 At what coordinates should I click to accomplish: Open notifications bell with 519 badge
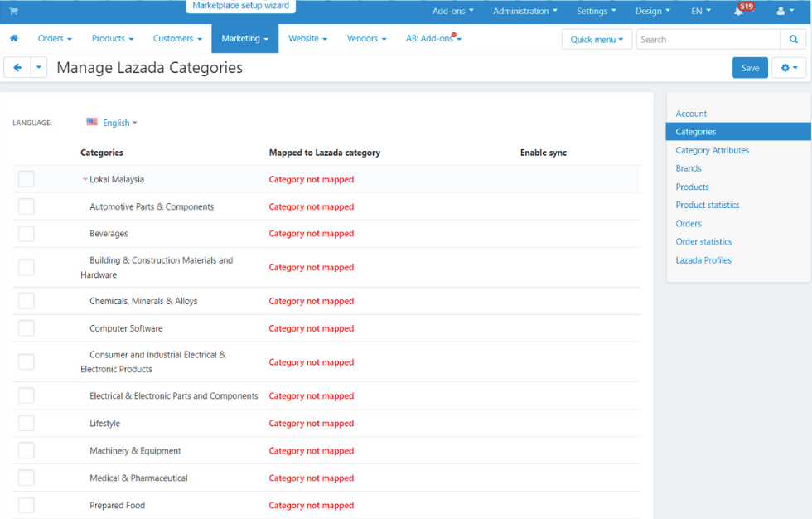[738, 11]
